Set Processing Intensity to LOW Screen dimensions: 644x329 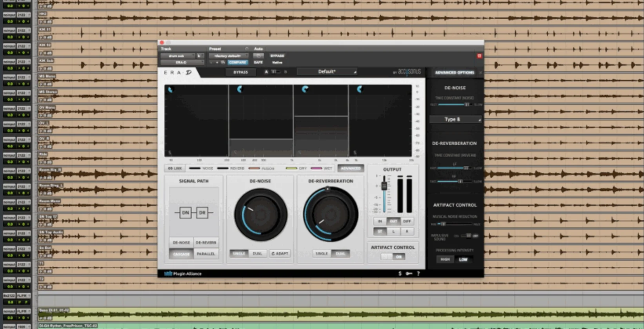tap(463, 259)
